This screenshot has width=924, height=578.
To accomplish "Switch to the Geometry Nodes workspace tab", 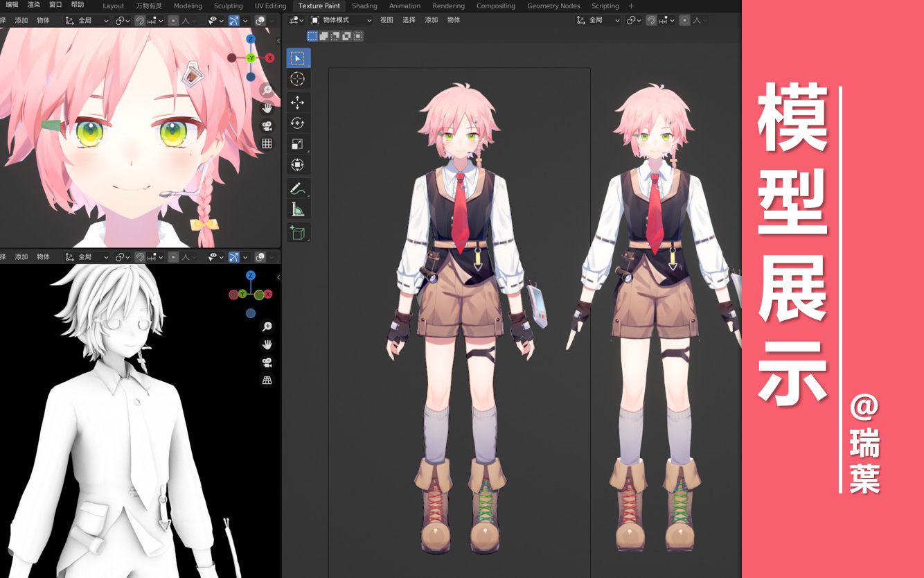I will [553, 6].
